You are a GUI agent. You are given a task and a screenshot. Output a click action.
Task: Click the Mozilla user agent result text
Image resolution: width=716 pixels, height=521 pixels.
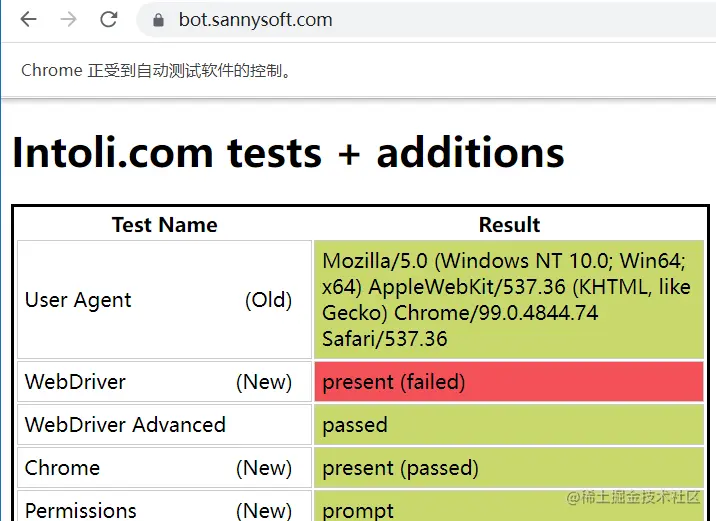point(506,300)
